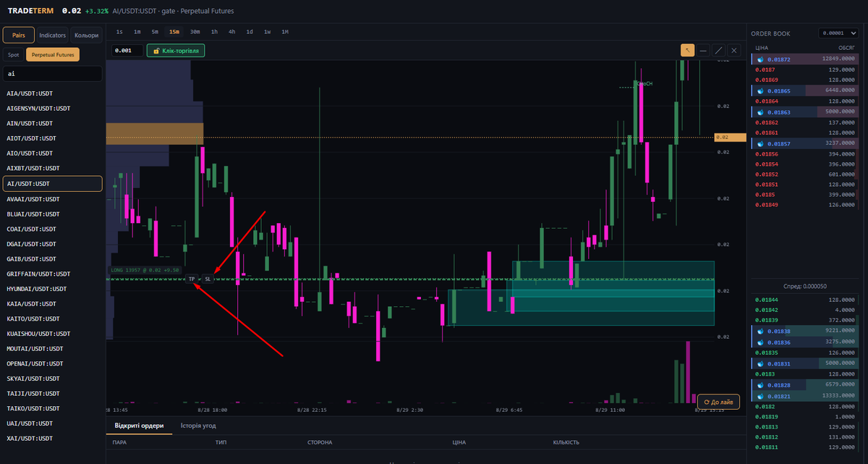Select XAI/USDT:USDT pair
868x464 pixels.
point(53,439)
